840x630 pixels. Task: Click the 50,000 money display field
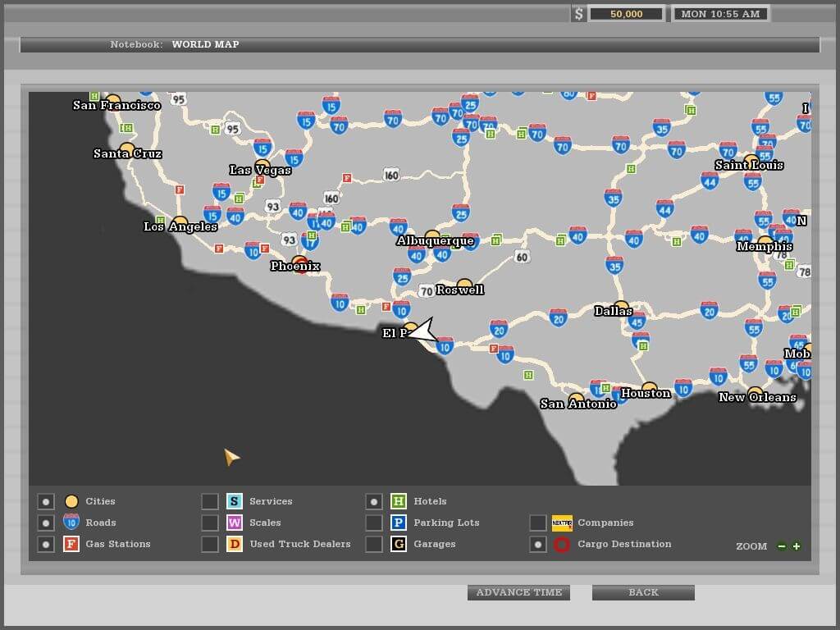coord(627,14)
